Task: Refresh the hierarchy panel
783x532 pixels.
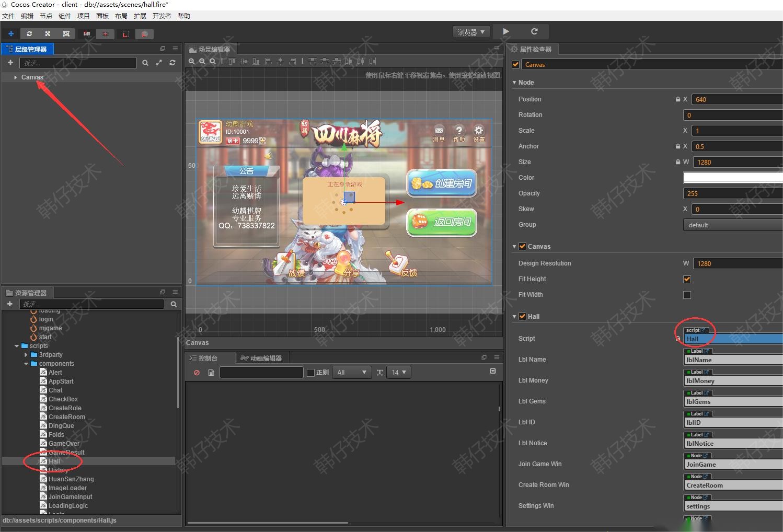Action: coord(172,63)
